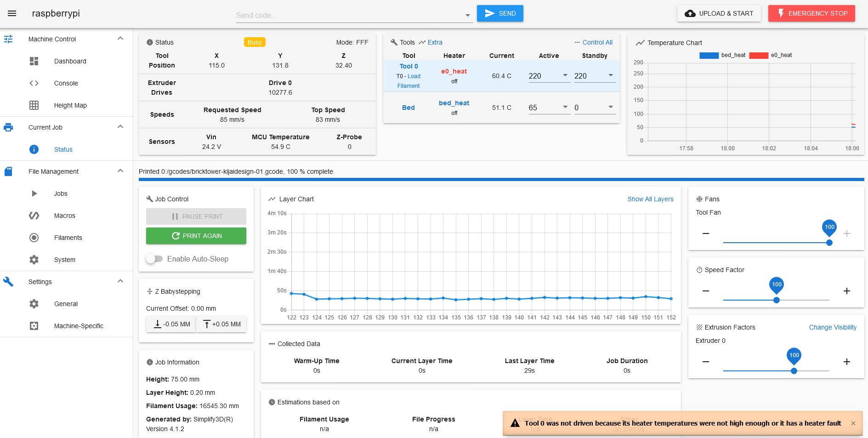Open the Console page
This screenshot has width=868, height=438.
click(x=67, y=83)
